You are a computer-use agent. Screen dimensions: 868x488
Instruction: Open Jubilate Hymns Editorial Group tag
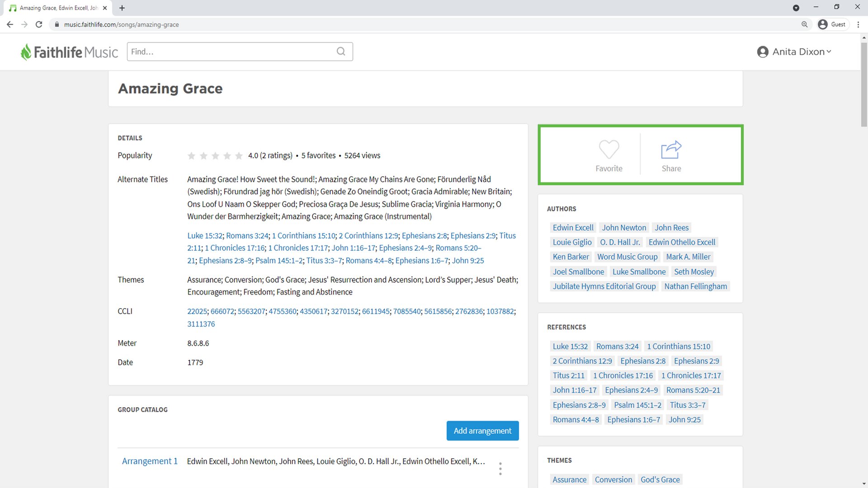pyautogui.click(x=604, y=286)
